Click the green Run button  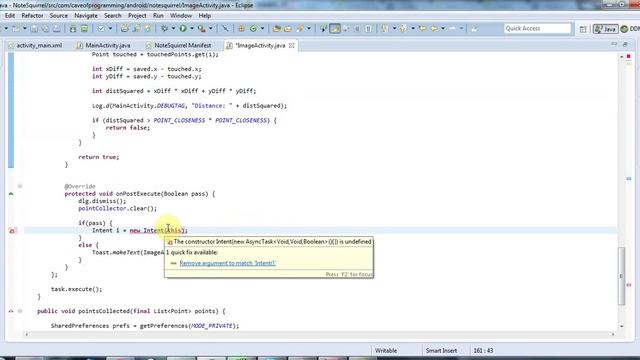click(x=183, y=29)
